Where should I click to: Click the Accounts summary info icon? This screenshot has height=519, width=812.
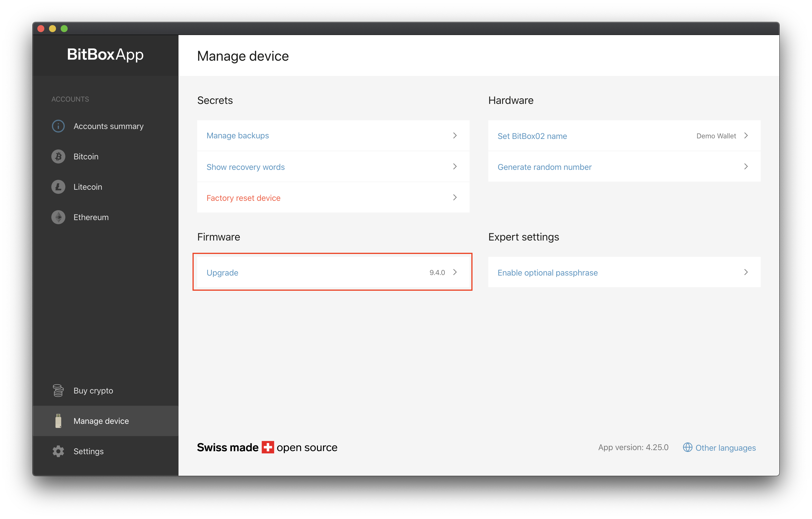[x=58, y=126]
